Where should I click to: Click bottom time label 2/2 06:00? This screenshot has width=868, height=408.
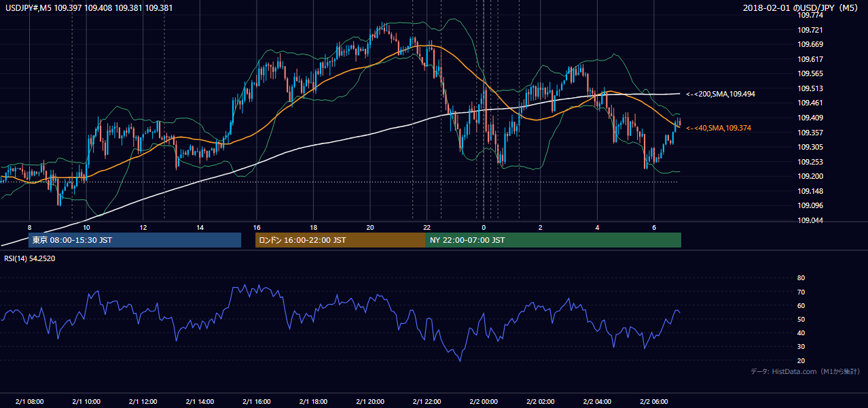tap(653, 402)
